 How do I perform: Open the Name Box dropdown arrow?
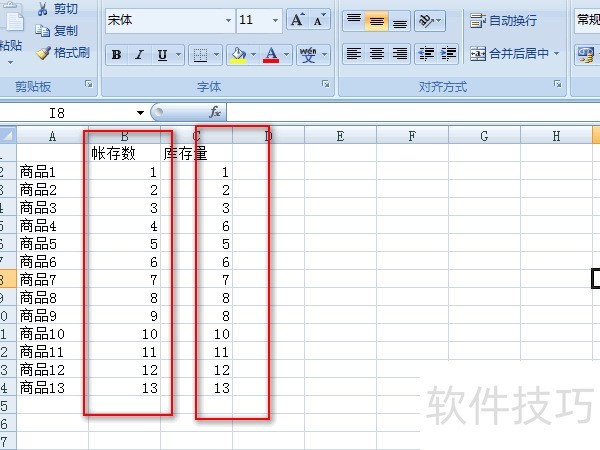tap(140, 113)
